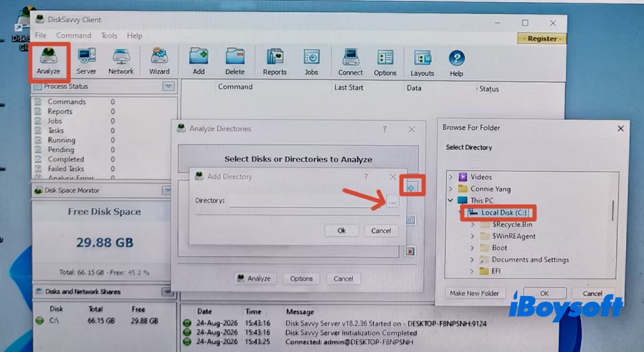Expand the Connie Yang folder node
The image size is (644, 352).
(451, 189)
